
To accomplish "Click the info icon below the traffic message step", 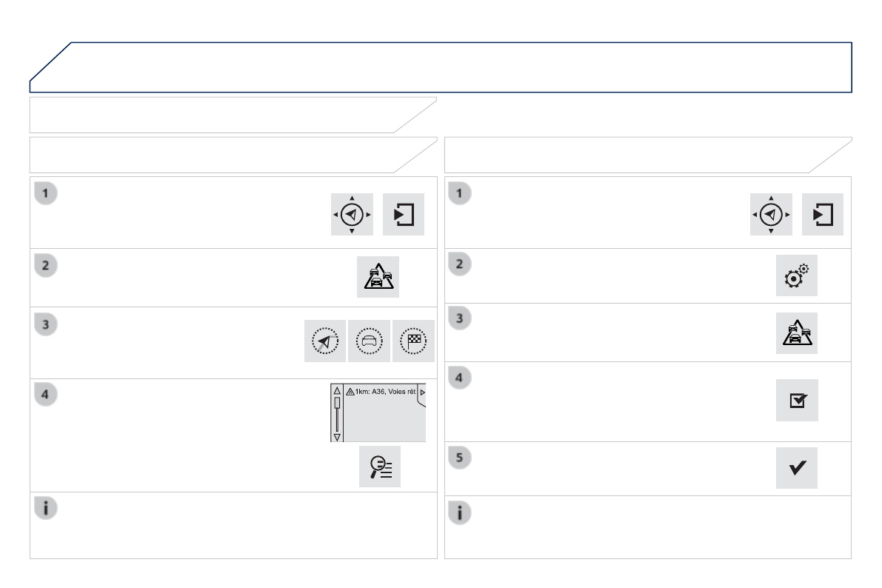I will tap(46, 509).
